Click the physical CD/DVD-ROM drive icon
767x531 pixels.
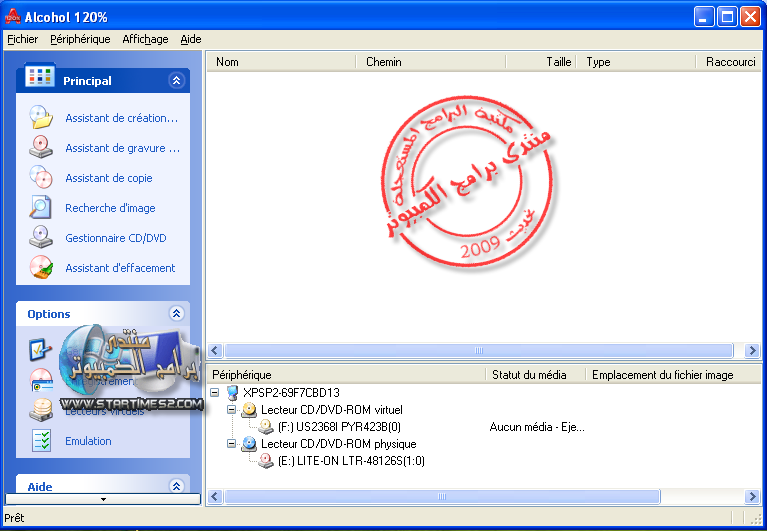coord(249,444)
